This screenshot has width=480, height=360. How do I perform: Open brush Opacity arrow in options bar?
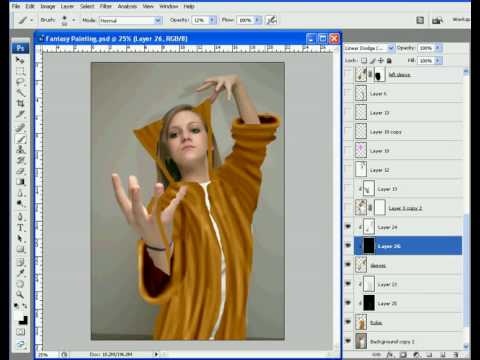(212, 20)
